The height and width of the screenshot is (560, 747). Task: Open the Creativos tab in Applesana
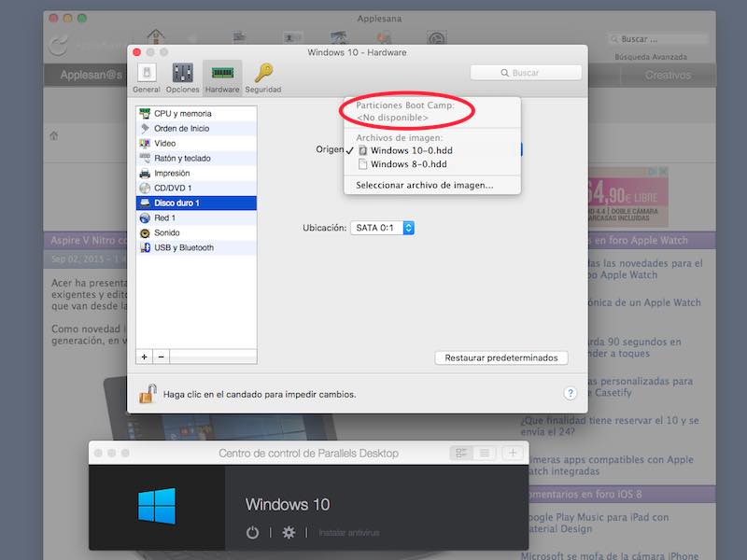pyautogui.click(x=668, y=76)
